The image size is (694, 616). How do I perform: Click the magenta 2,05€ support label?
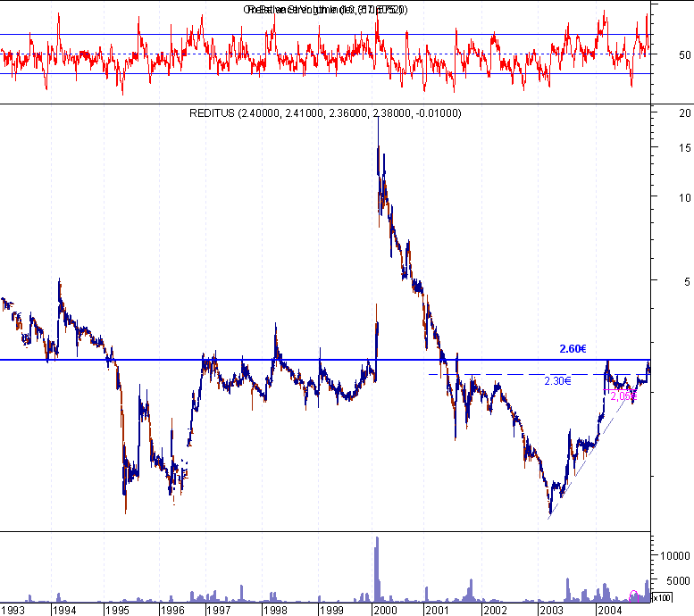coord(623,396)
